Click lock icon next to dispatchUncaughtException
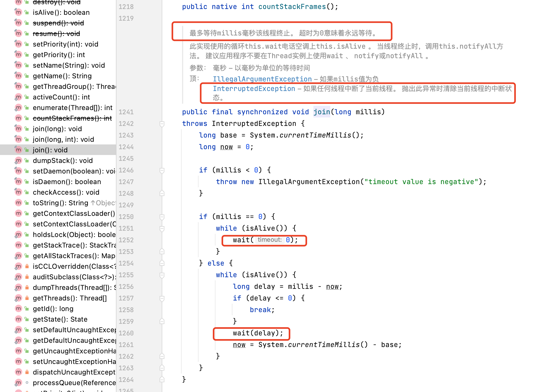Viewport: 541px width, 392px height. click(x=27, y=372)
